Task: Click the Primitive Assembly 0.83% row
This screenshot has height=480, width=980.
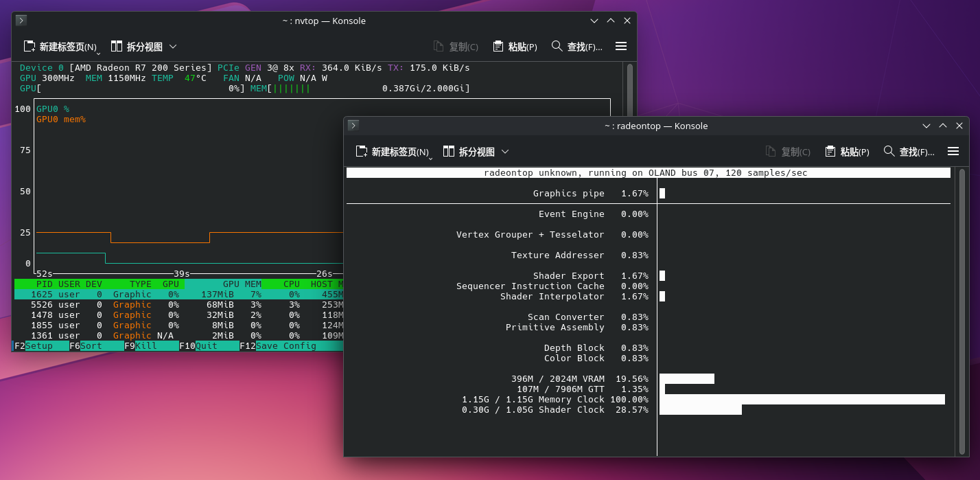Action: 577,328
